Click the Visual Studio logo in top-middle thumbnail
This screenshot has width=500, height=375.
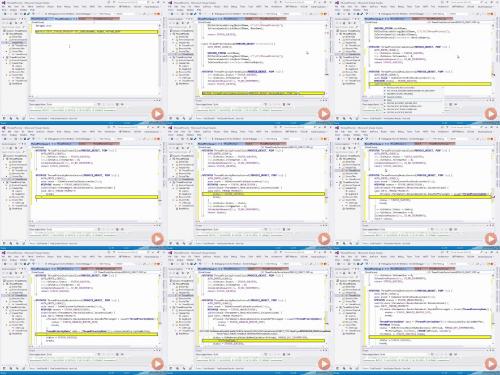click(170, 2)
